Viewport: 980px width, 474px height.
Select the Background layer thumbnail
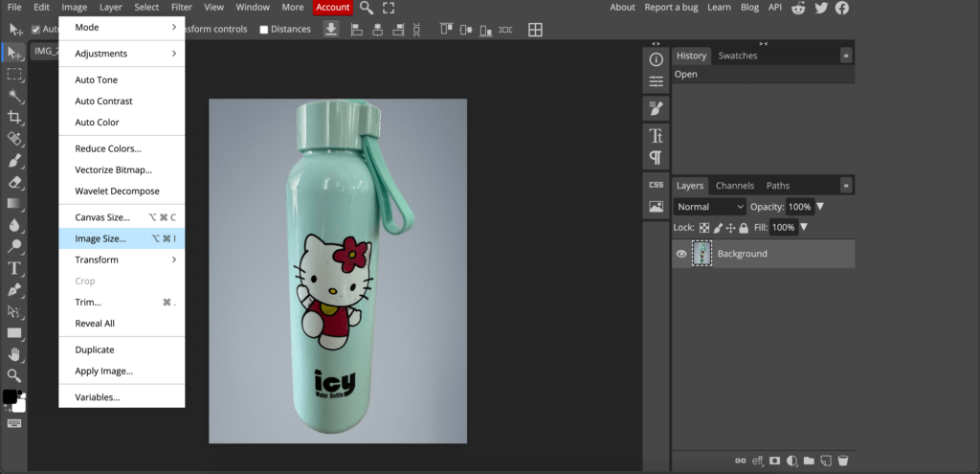coord(702,254)
